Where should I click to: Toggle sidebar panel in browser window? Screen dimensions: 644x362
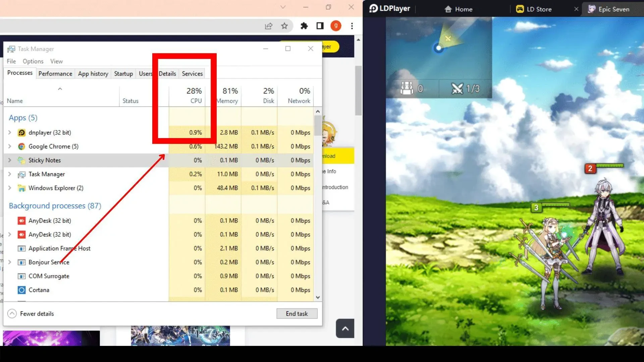320,25
